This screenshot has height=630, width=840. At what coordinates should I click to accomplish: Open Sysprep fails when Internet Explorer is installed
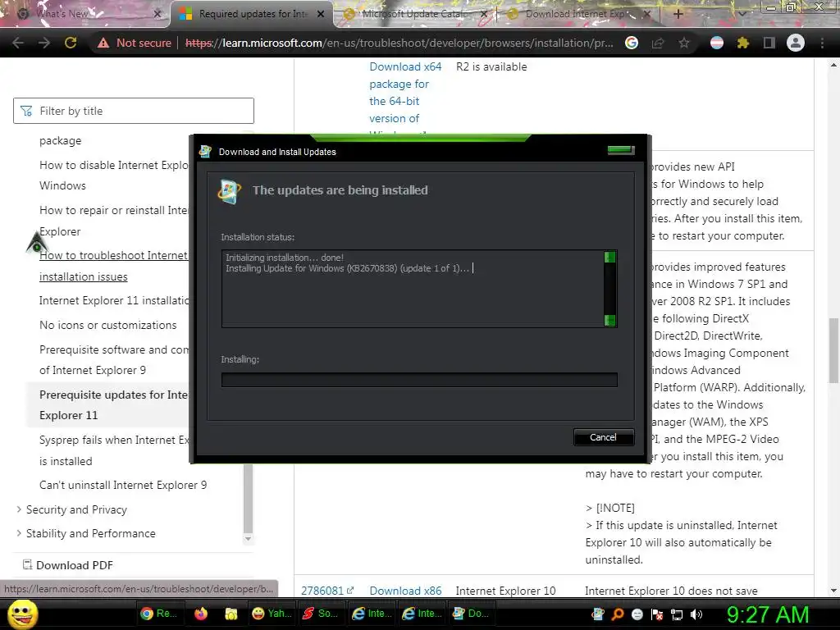click(113, 450)
